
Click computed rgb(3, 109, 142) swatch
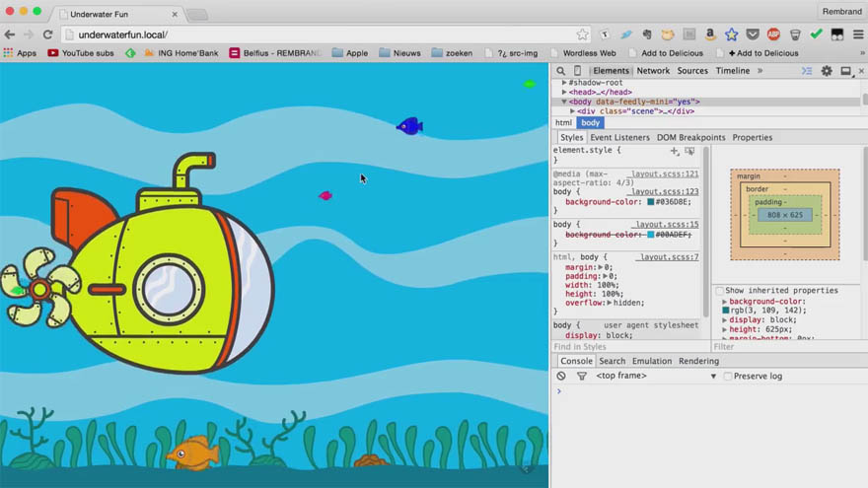tap(725, 311)
